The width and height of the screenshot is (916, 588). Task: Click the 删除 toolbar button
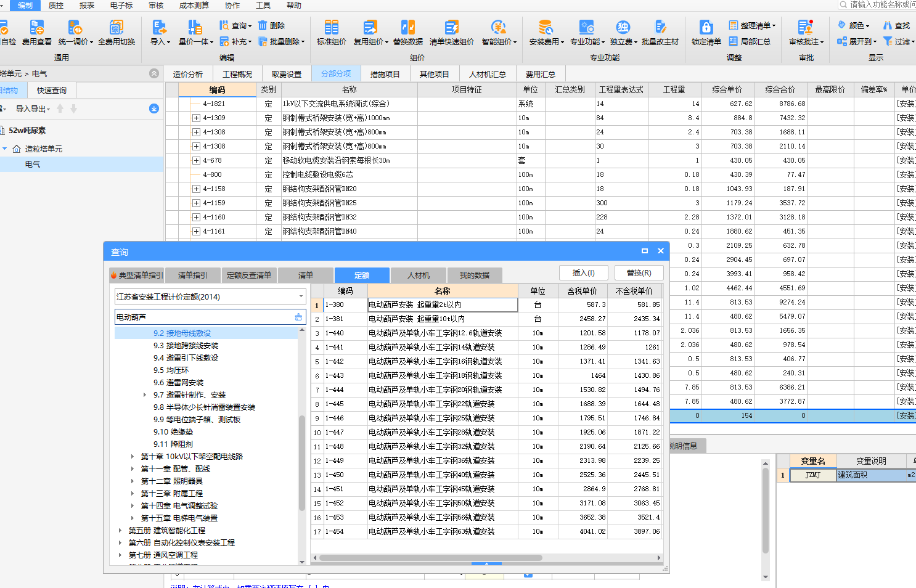(272, 25)
